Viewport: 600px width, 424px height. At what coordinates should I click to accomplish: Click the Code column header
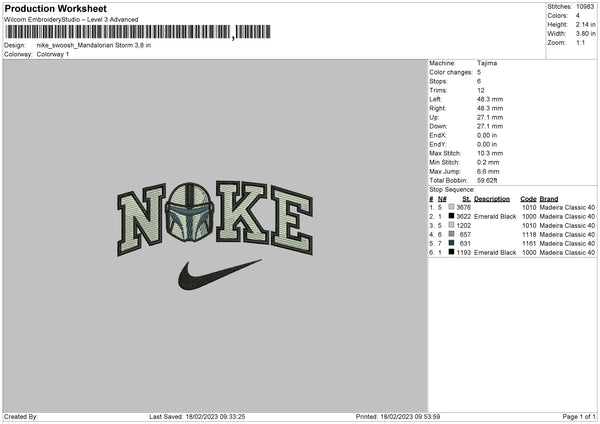[x=528, y=199]
